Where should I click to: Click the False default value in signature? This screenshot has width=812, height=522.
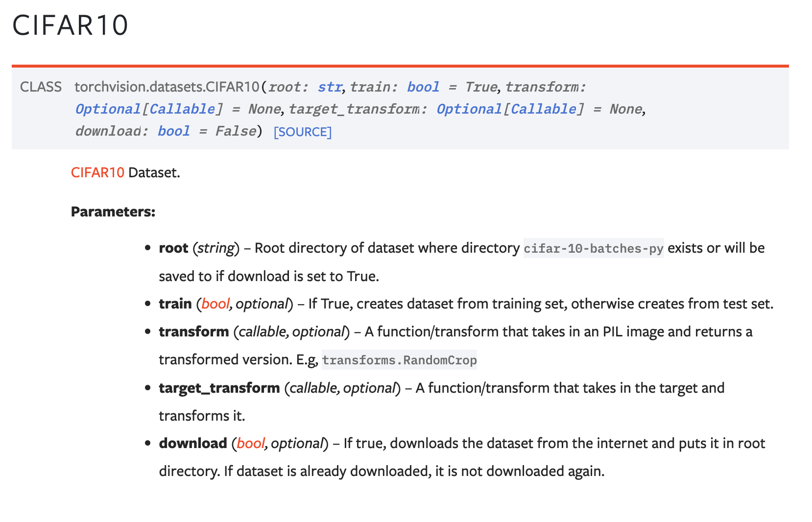[236, 131]
